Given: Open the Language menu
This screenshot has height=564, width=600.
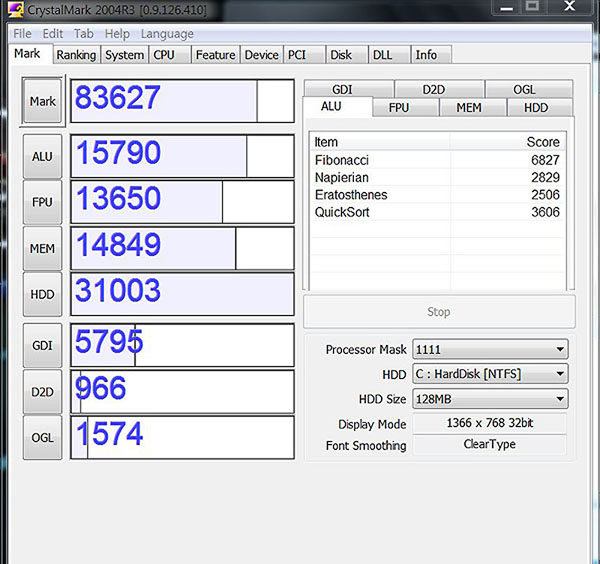Looking at the screenshot, I should [167, 34].
